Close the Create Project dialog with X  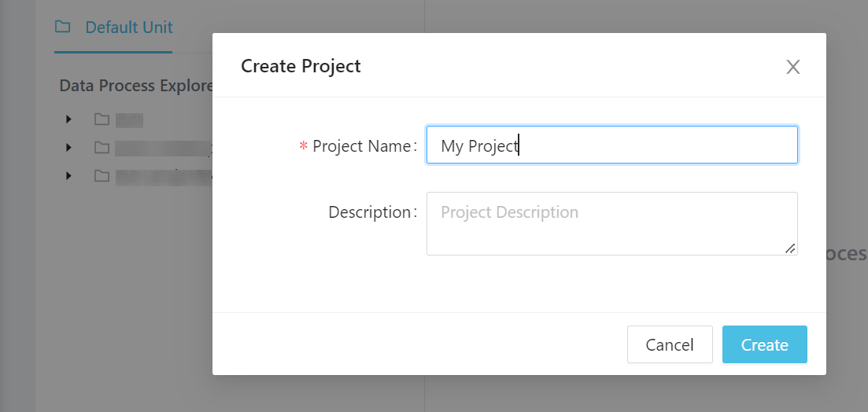[x=792, y=67]
